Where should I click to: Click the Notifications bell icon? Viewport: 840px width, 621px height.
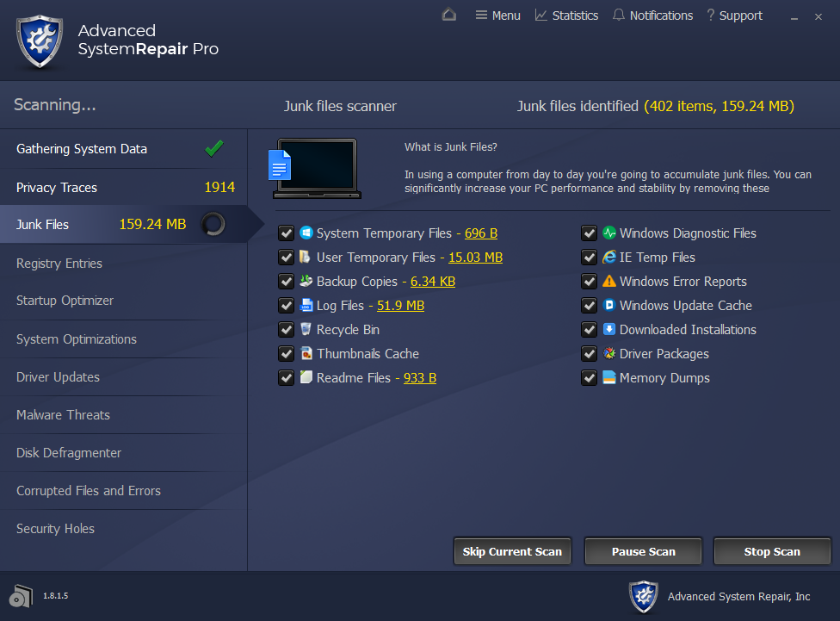pyautogui.click(x=619, y=16)
